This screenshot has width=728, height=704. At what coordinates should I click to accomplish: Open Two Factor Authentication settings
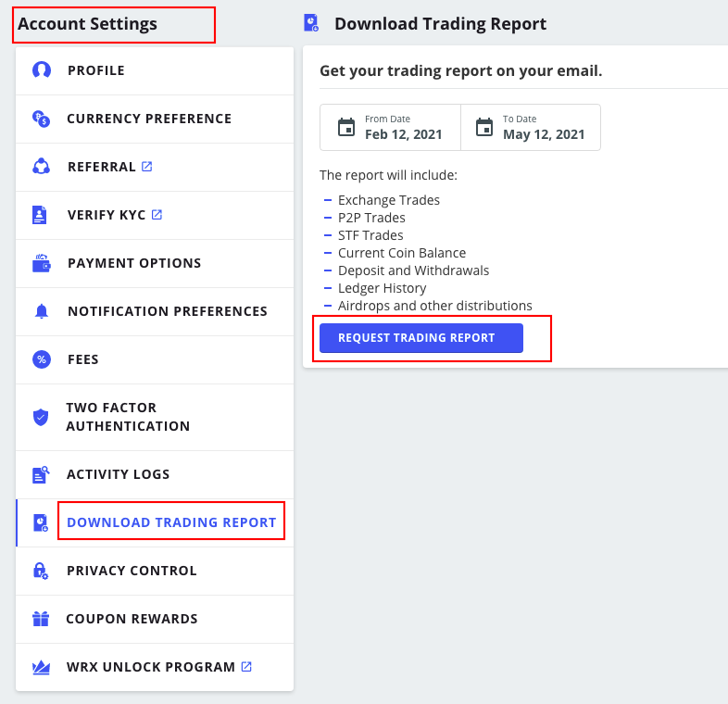[x=155, y=417]
